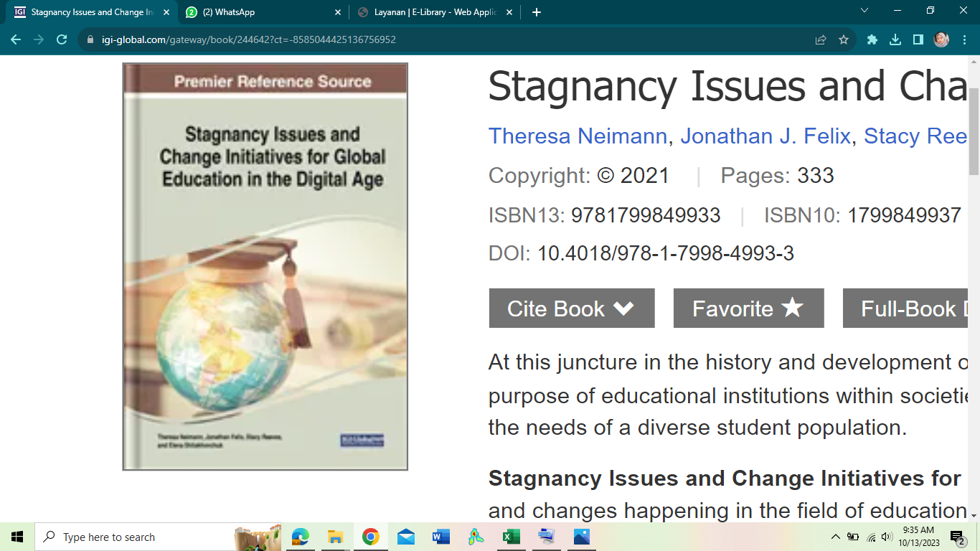Open a new browser tab
980x551 pixels.
tap(537, 12)
